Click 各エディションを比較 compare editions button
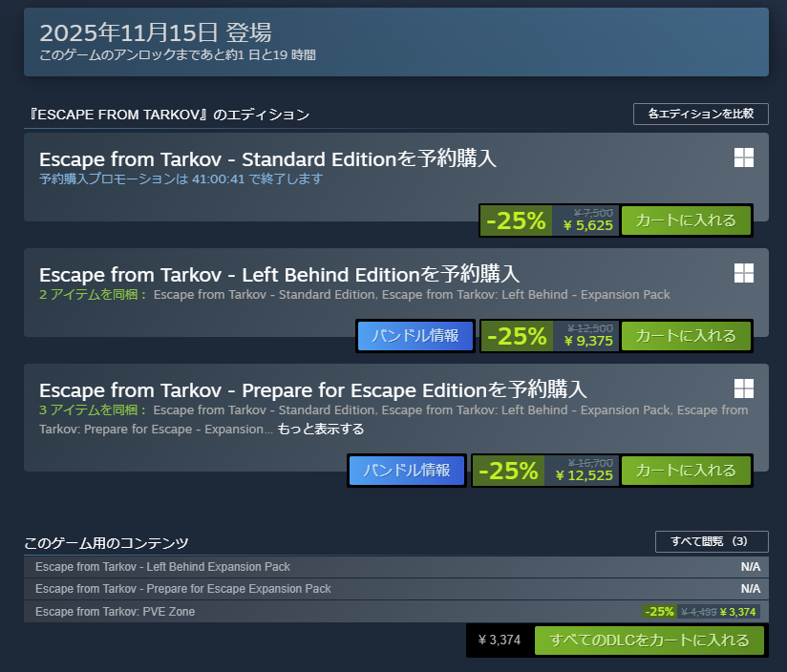The width and height of the screenshot is (787, 672). 701,114
